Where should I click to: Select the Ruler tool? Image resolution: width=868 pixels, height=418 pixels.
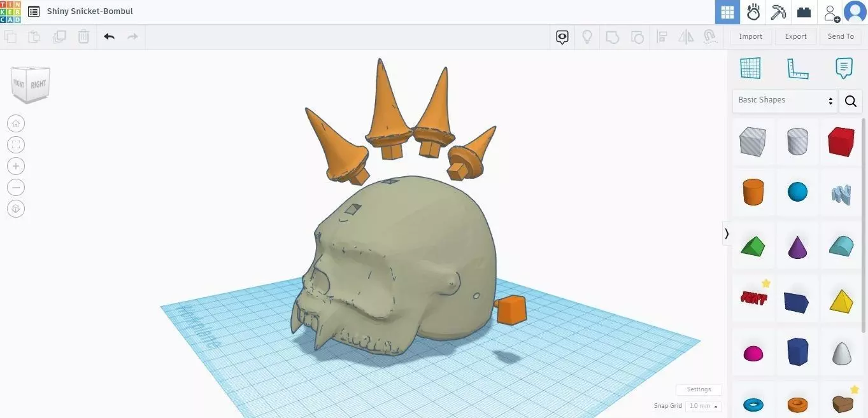(x=797, y=68)
